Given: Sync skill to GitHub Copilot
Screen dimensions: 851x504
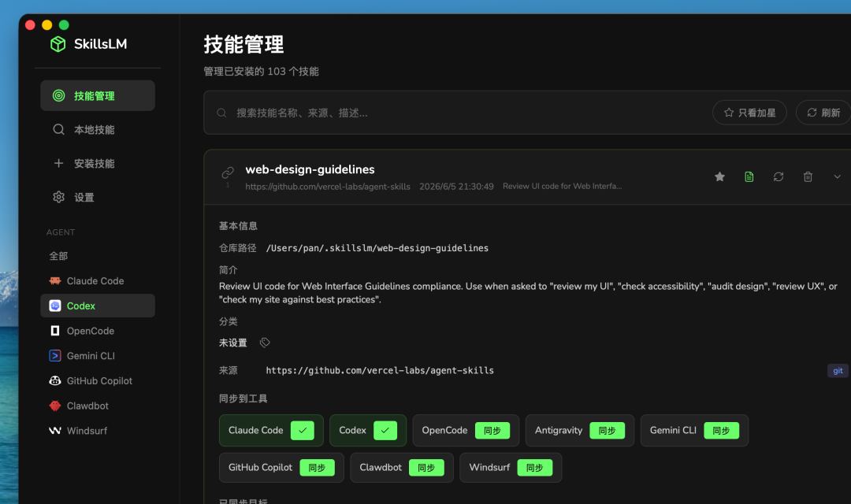Looking at the screenshot, I should point(317,468).
